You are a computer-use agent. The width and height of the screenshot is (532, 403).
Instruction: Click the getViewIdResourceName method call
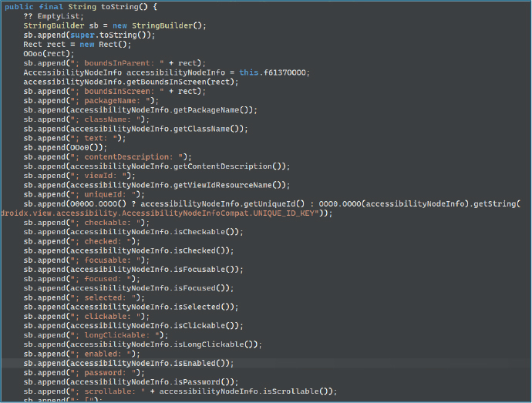[x=234, y=185]
